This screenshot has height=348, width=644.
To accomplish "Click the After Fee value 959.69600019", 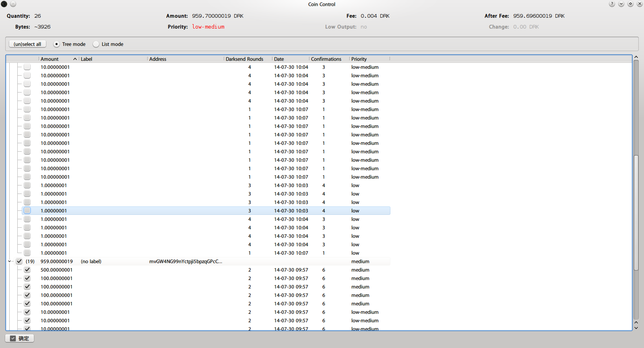I will [x=539, y=16].
